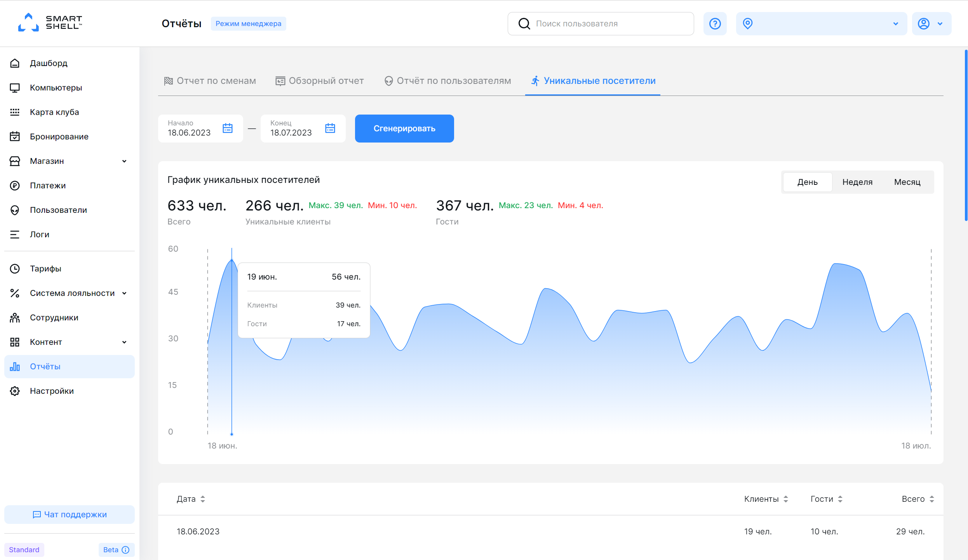Click the Магазин shop icon

click(15, 161)
